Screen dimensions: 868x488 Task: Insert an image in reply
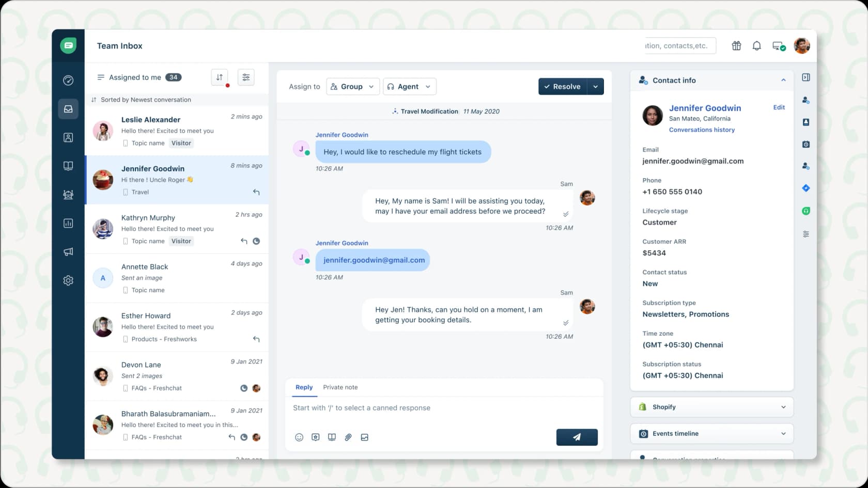coord(365,437)
